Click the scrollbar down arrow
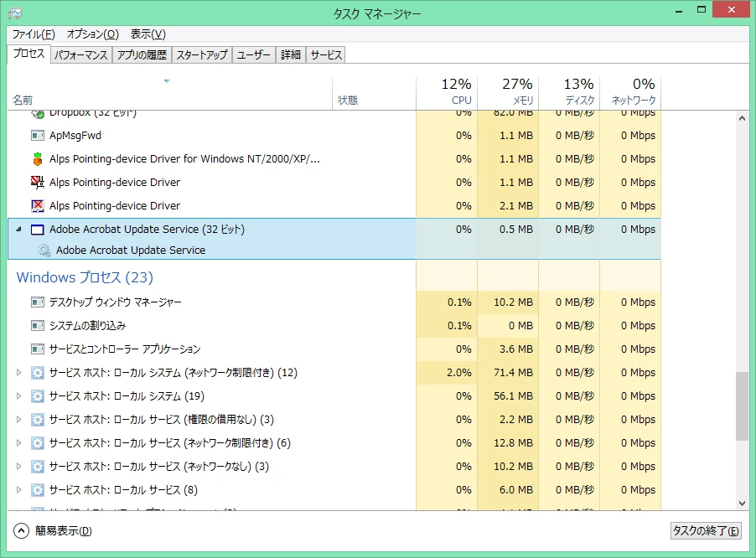 click(742, 503)
